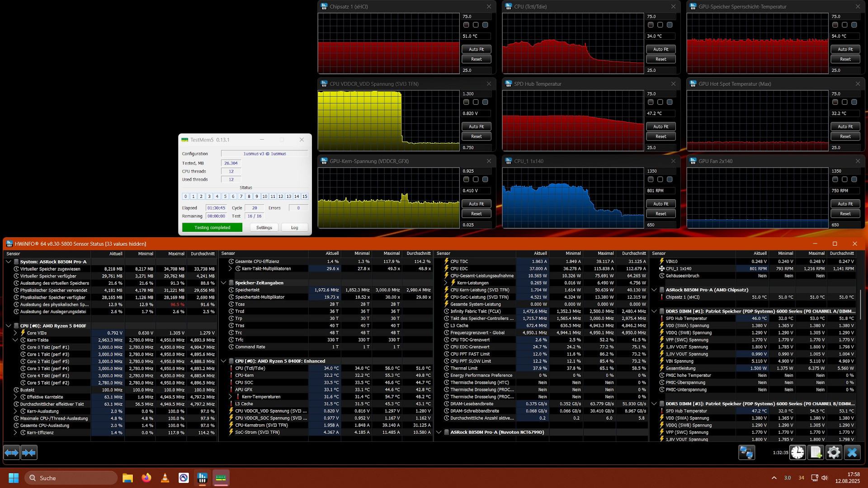
Task: Toggle middle checkbox in GPU Fan 2x140 graph
Action: [x=844, y=179]
